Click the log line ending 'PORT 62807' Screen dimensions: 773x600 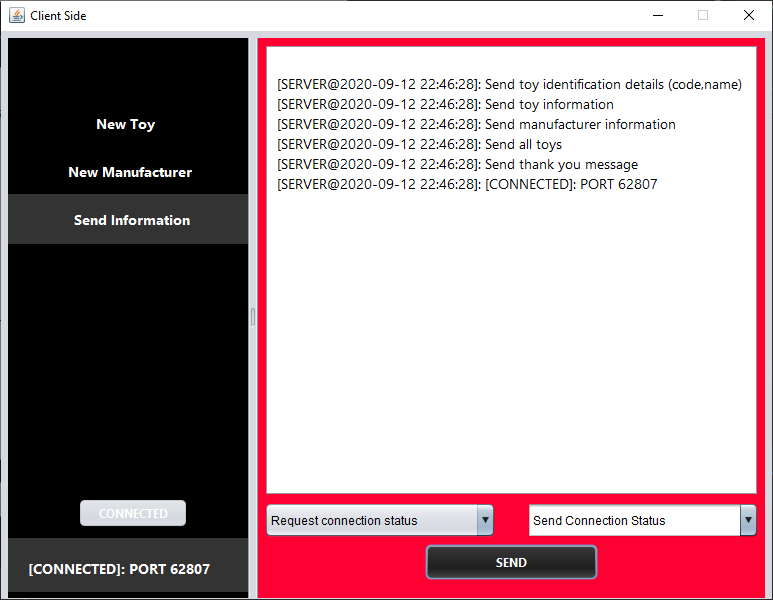(467, 184)
